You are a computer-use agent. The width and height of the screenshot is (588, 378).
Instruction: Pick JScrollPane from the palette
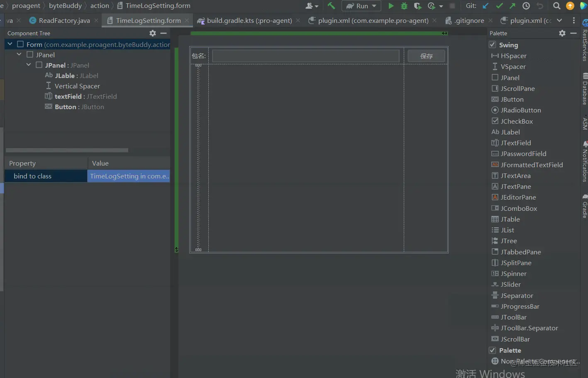[513, 88]
